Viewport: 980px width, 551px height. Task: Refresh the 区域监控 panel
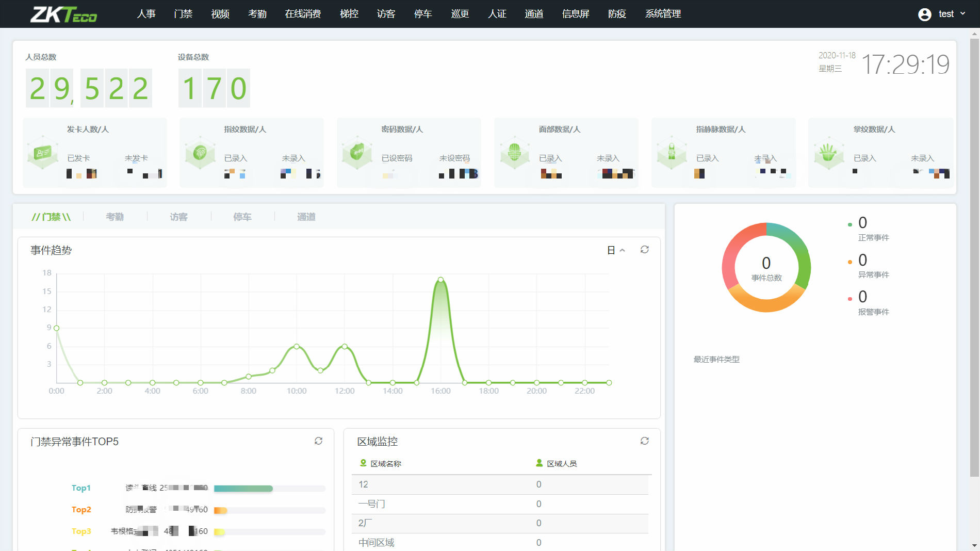(x=644, y=441)
